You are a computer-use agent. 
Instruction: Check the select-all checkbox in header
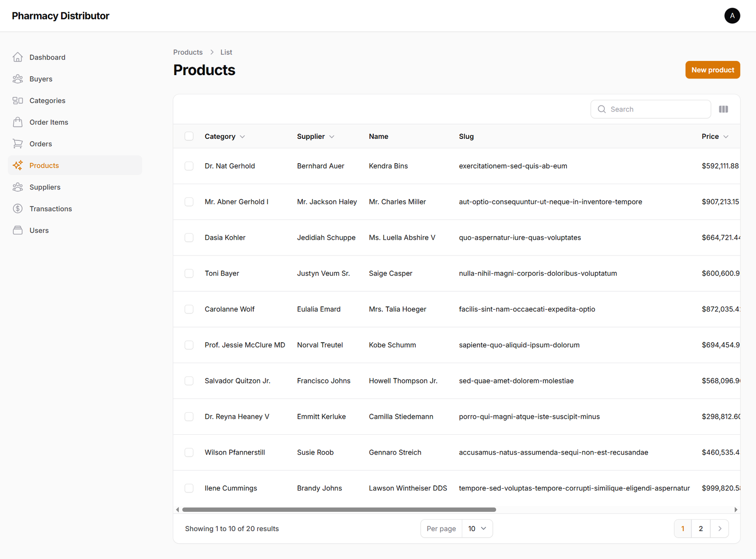point(189,136)
